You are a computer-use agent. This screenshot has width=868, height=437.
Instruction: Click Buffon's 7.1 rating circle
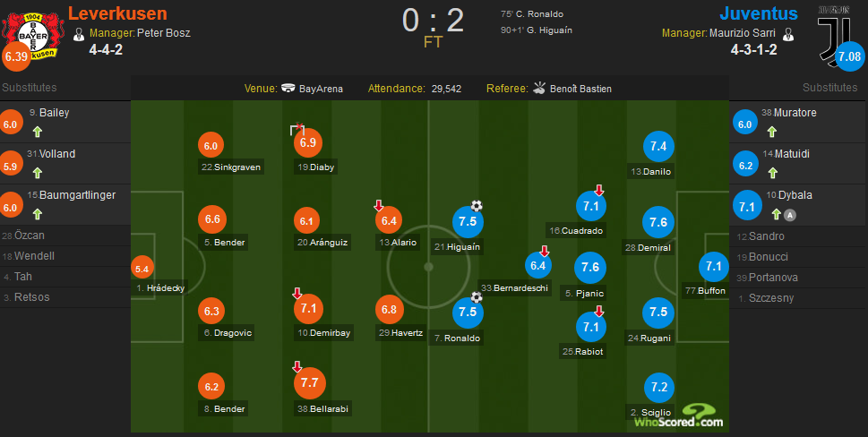click(x=714, y=267)
